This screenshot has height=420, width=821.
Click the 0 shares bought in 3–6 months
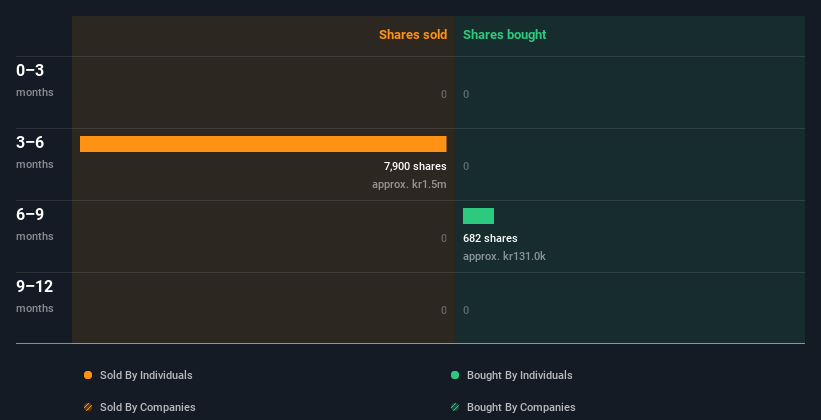(x=466, y=166)
